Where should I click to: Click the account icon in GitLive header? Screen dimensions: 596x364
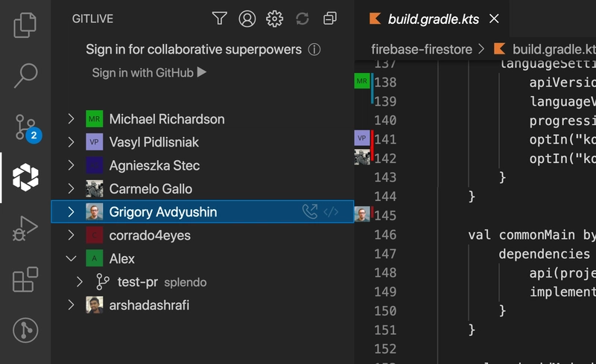click(x=247, y=19)
